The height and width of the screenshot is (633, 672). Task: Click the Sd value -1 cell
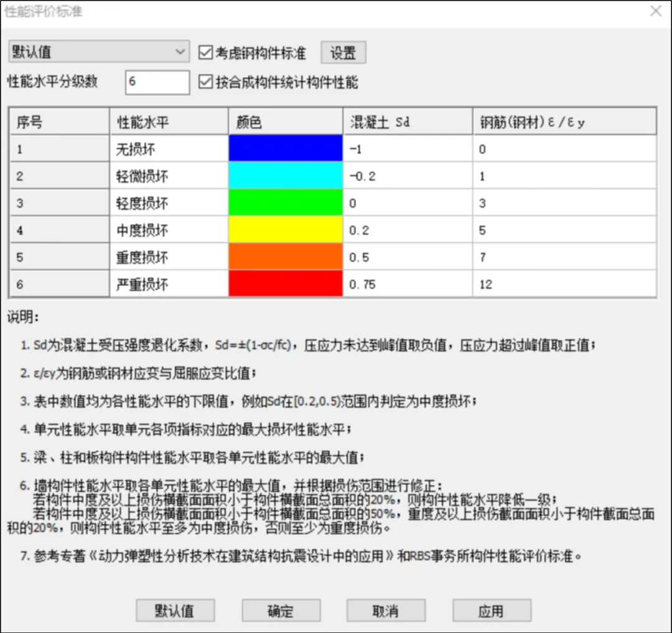click(x=408, y=149)
